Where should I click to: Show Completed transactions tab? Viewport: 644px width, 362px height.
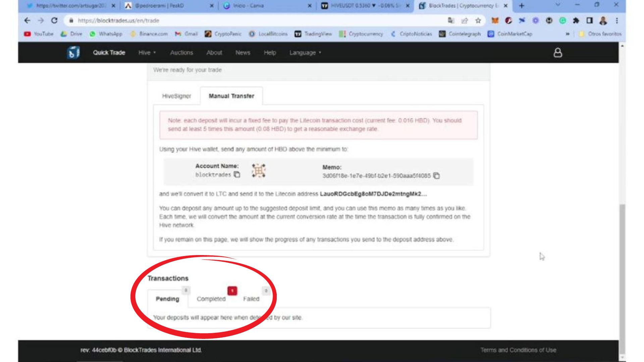[x=211, y=299]
